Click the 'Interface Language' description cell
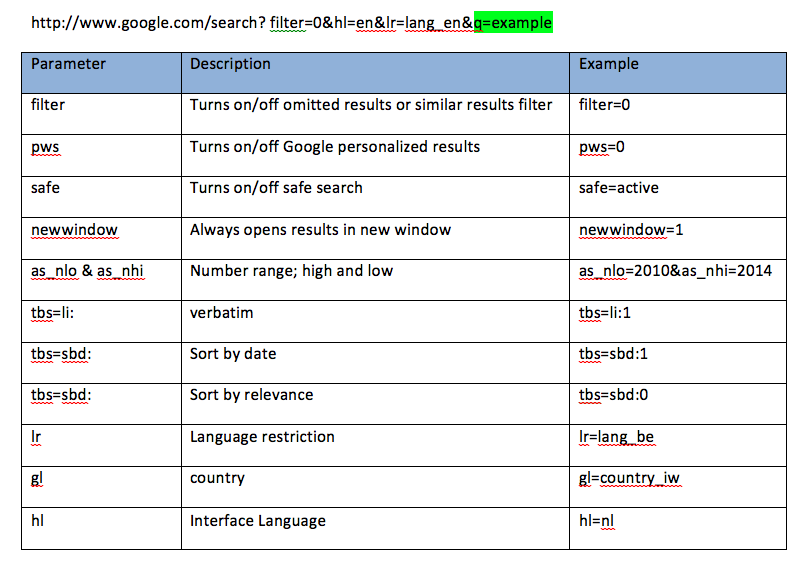Screen dimensions: 803x567 coord(257,520)
